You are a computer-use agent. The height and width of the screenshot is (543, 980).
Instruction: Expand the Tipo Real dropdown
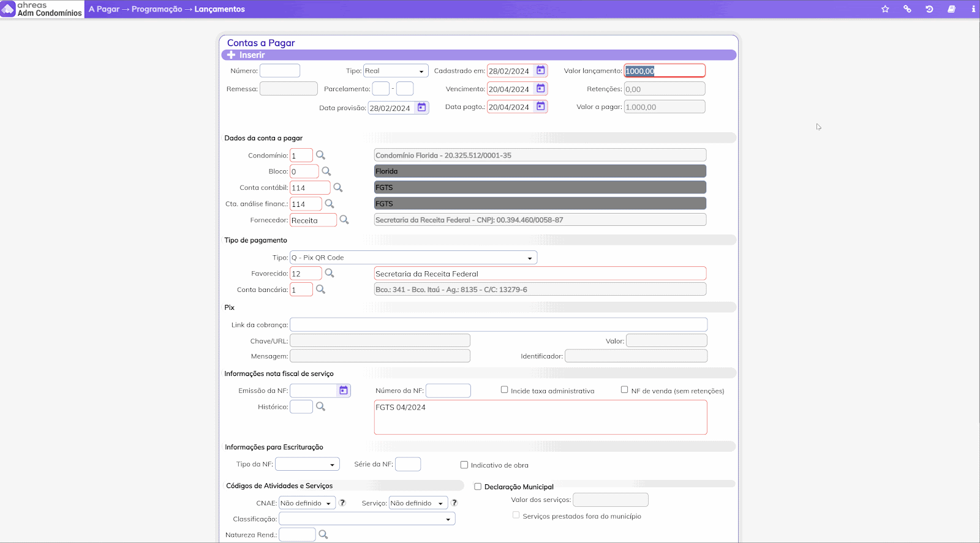click(x=396, y=71)
